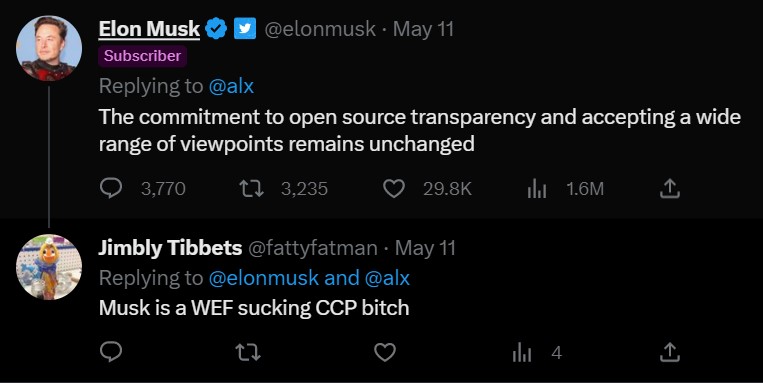
Task: Share Elon Musk's tweet
Action: pyautogui.click(x=669, y=188)
